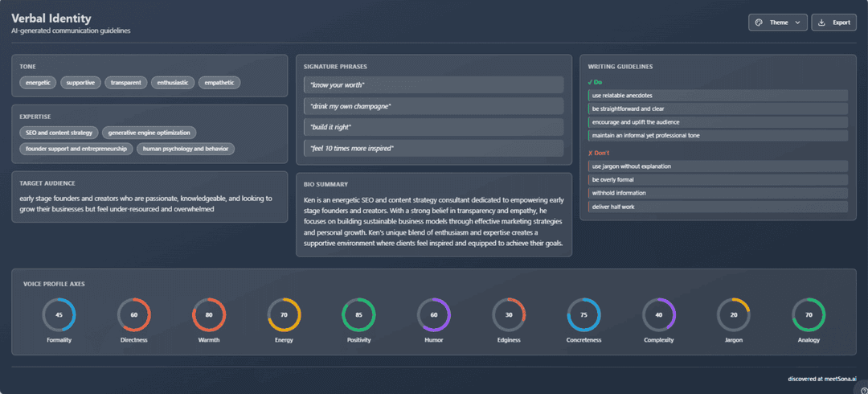Click "use jargon without explanation" item
Screen dimensions: 868x394
pyautogui.click(x=718, y=166)
